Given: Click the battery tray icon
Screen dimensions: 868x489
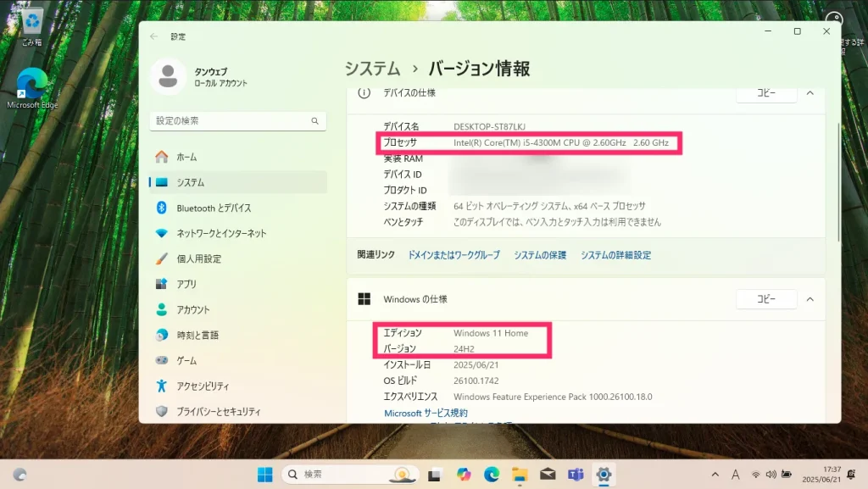Looking at the screenshot, I should pos(787,475).
